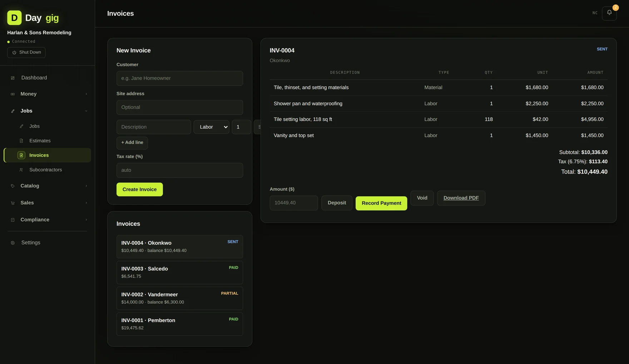Click the PAID badge on INV-0003
Viewport: 629px width, 364px height.
pyautogui.click(x=233, y=268)
